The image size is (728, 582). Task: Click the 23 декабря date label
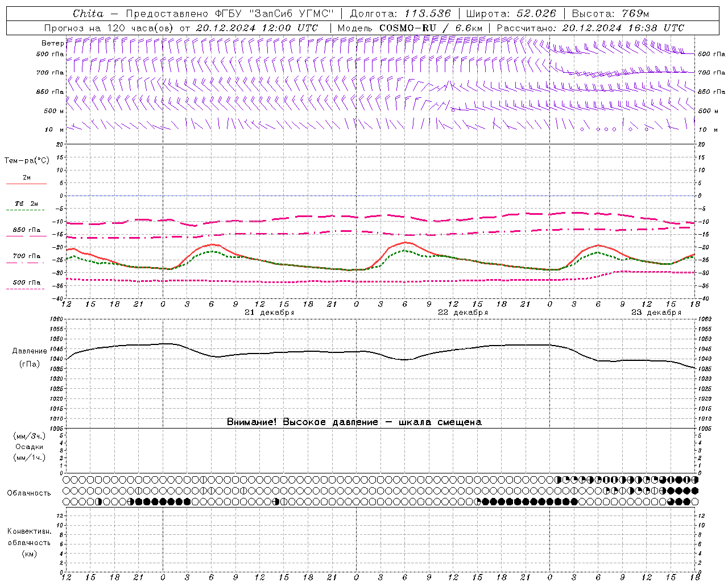point(656,313)
